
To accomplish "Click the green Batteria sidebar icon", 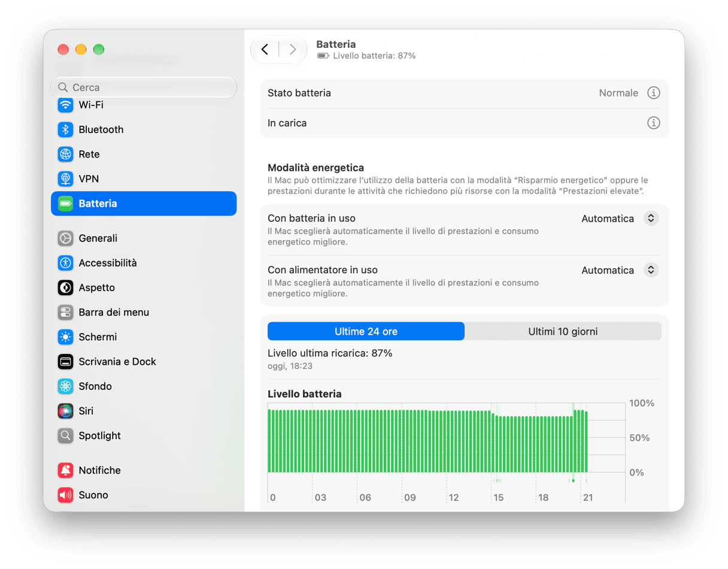I will 65,204.
